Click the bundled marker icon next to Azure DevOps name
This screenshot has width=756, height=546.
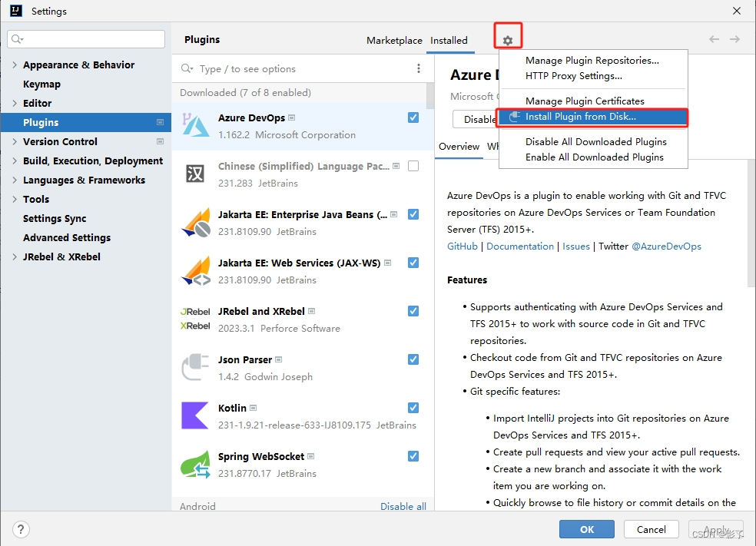[x=292, y=117]
